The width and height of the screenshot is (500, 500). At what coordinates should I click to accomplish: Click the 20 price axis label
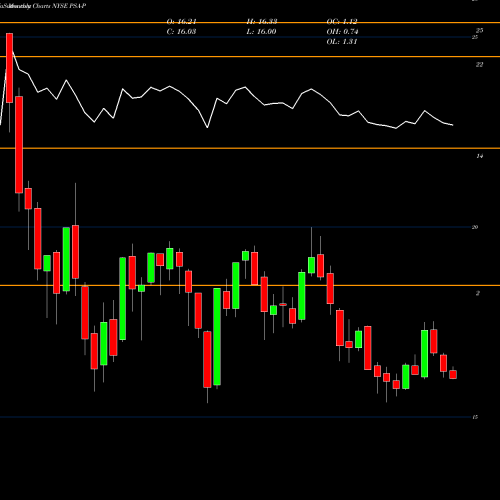475,227
